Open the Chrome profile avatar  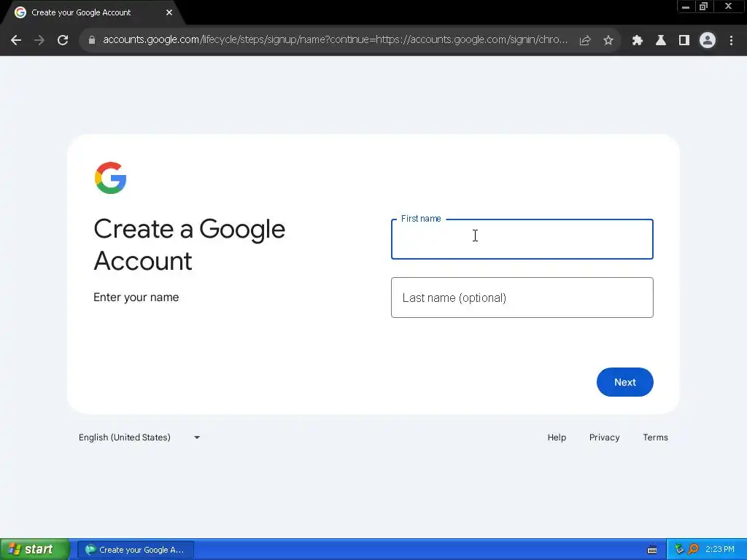(708, 41)
